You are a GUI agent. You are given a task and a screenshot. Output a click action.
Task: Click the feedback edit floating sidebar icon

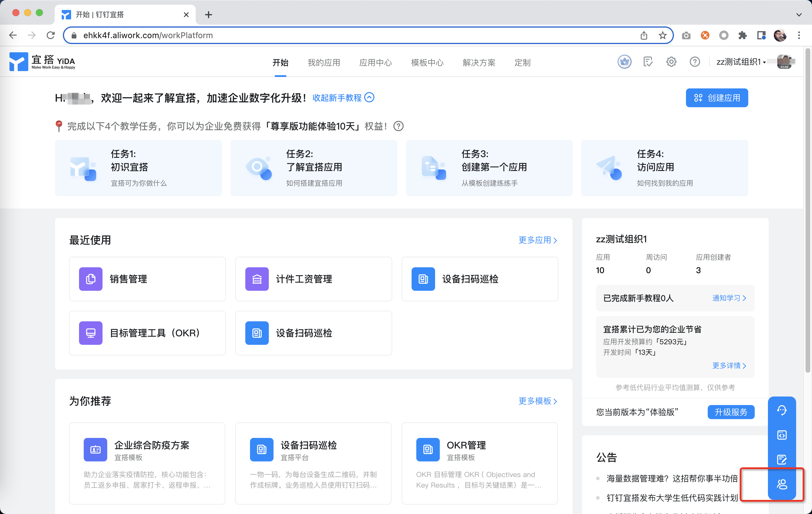pyautogui.click(x=782, y=459)
